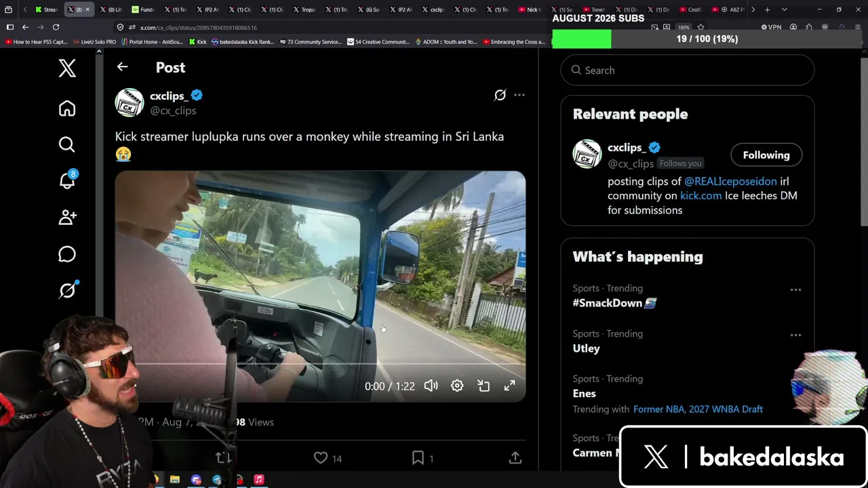Viewport: 868px width, 488px height.
Task: Reload the page
Action: click(x=56, y=27)
